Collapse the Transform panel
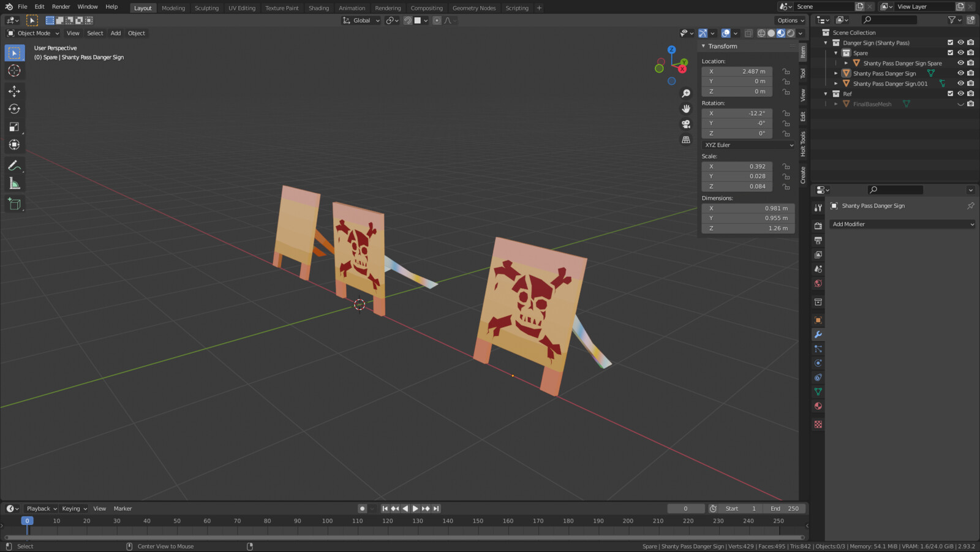 pyautogui.click(x=704, y=46)
